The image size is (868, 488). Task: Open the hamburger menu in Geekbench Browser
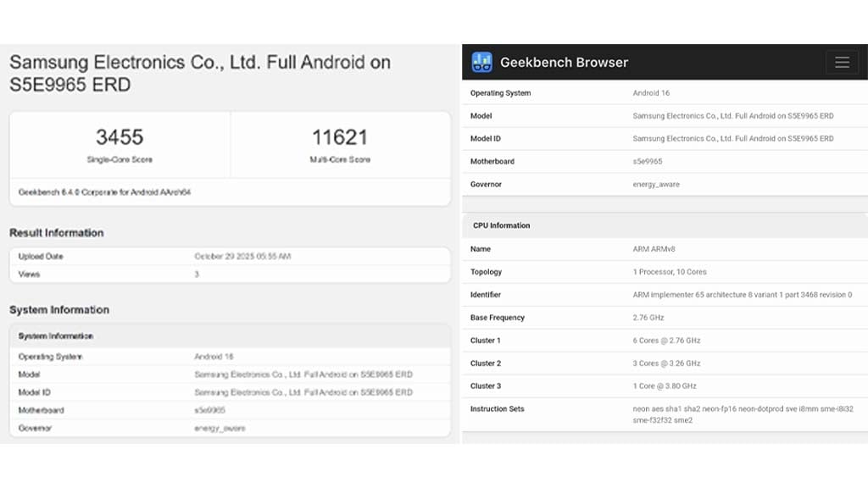point(842,62)
